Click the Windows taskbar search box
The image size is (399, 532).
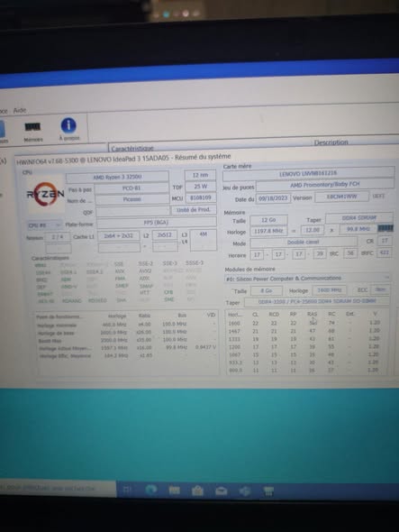[x=57, y=488]
